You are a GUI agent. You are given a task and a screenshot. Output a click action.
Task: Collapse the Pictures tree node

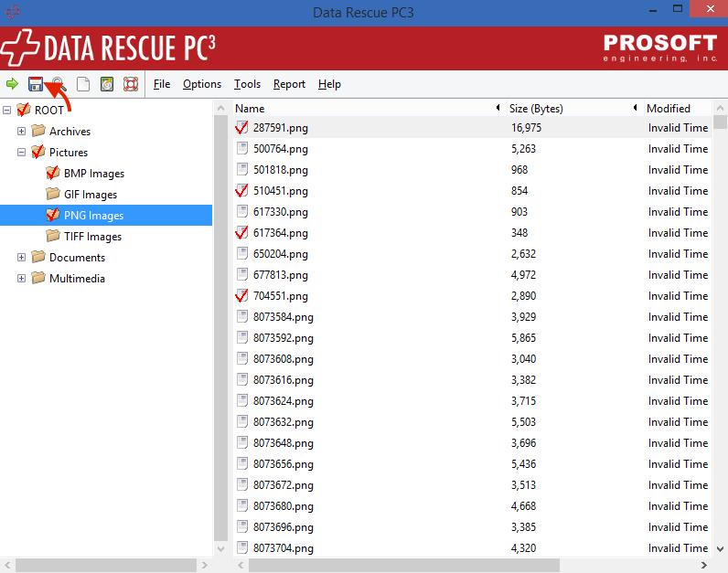point(21,152)
